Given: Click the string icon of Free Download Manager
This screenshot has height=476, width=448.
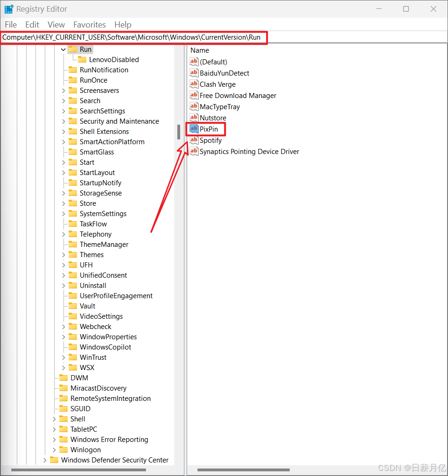Looking at the screenshot, I should click(194, 95).
